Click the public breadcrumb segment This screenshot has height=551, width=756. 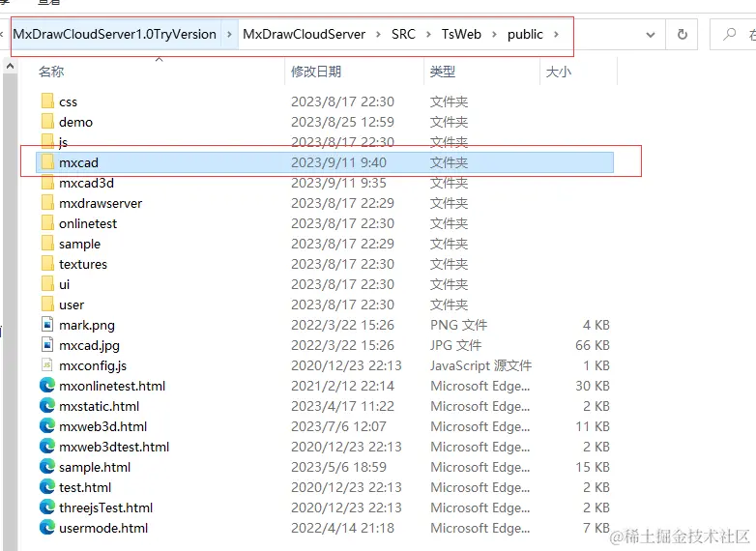(525, 34)
